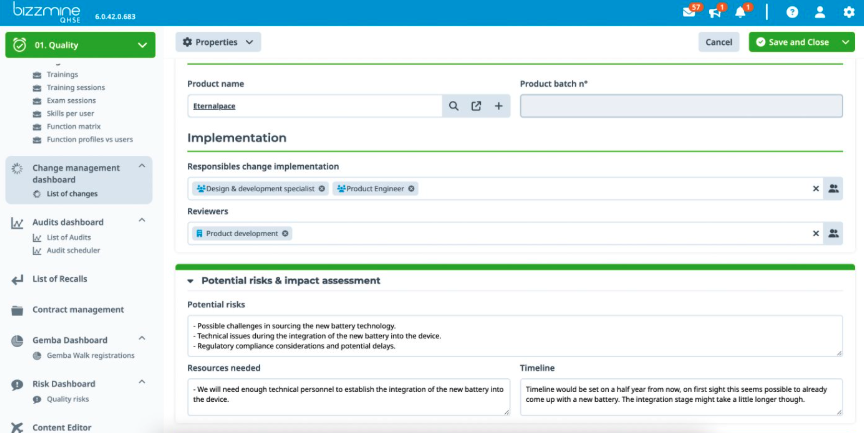Open Function profiles vs users

coord(89,139)
